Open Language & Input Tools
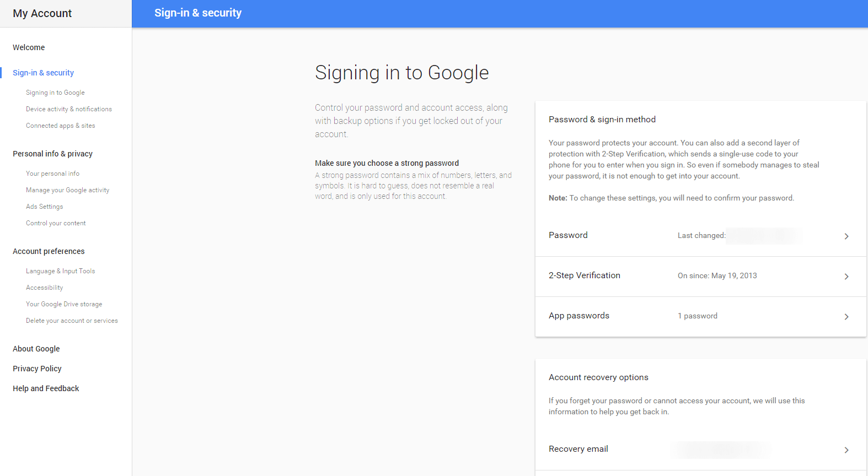 pos(61,271)
